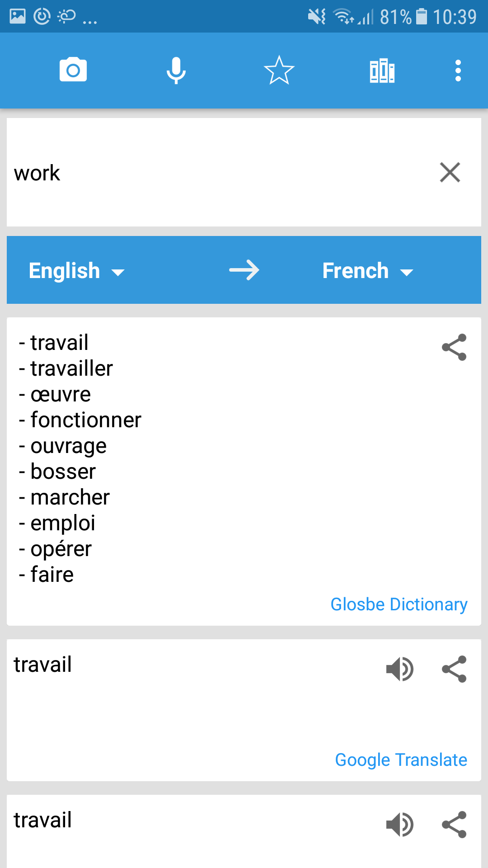488x868 pixels.
Task: Start voice input with the microphone
Action: (x=176, y=70)
